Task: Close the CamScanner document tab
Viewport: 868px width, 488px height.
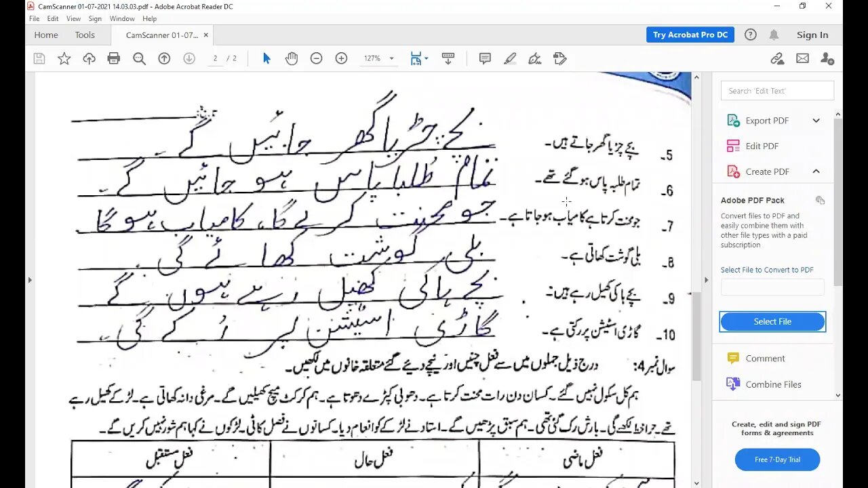Action: (206, 35)
